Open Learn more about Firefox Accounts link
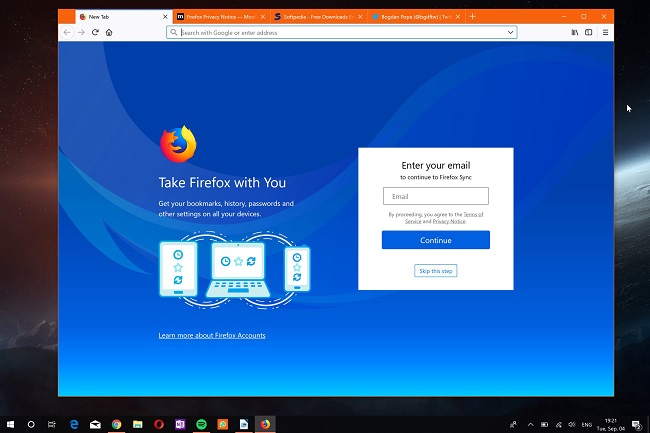The height and width of the screenshot is (433, 650). 212,335
